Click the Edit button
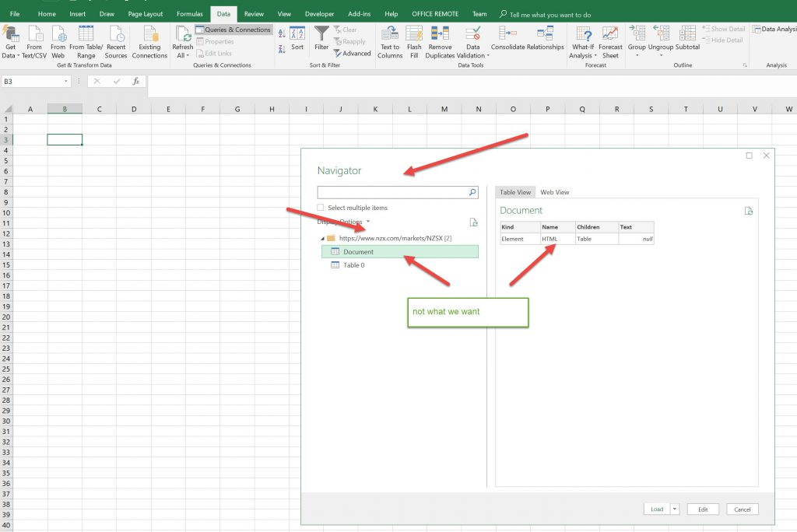Image resolution: width=797 pixels, height=532 pixels. (x=703, y=509)
